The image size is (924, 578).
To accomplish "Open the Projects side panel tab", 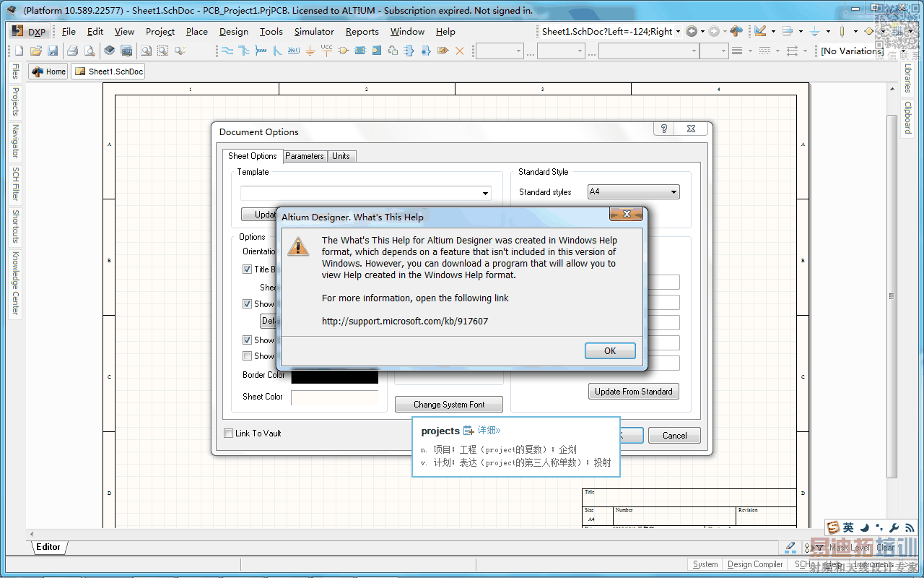I will 15,102.
